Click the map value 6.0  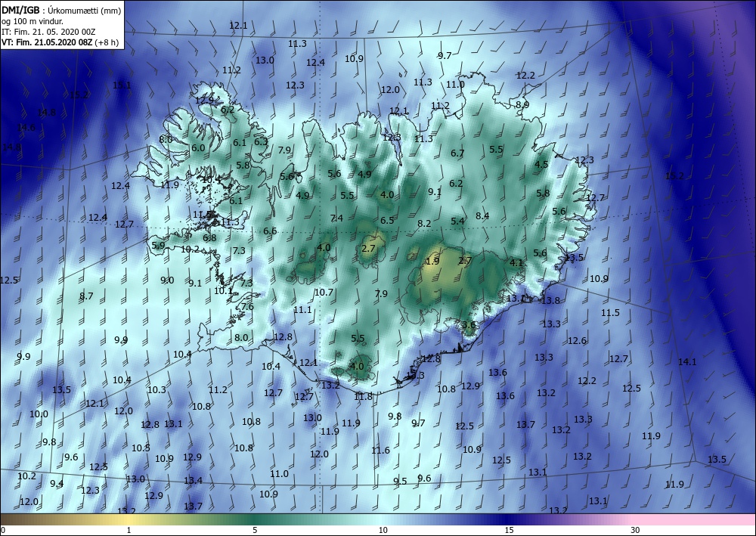tap(198, 148)
